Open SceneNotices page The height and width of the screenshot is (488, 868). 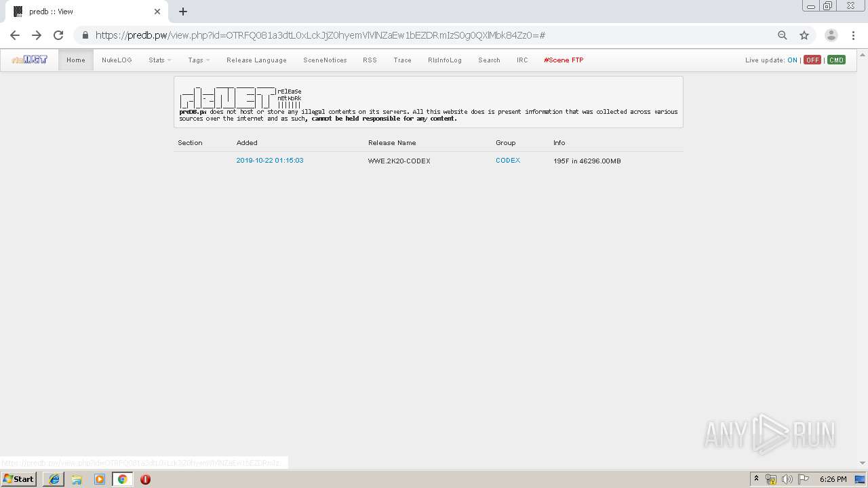(325, 60)
